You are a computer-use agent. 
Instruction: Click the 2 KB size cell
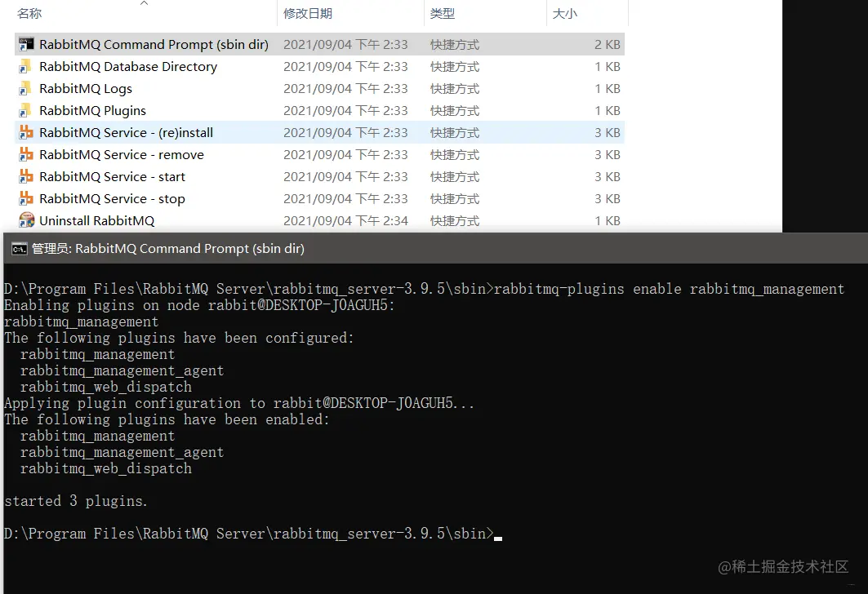(x=608, y=44)
